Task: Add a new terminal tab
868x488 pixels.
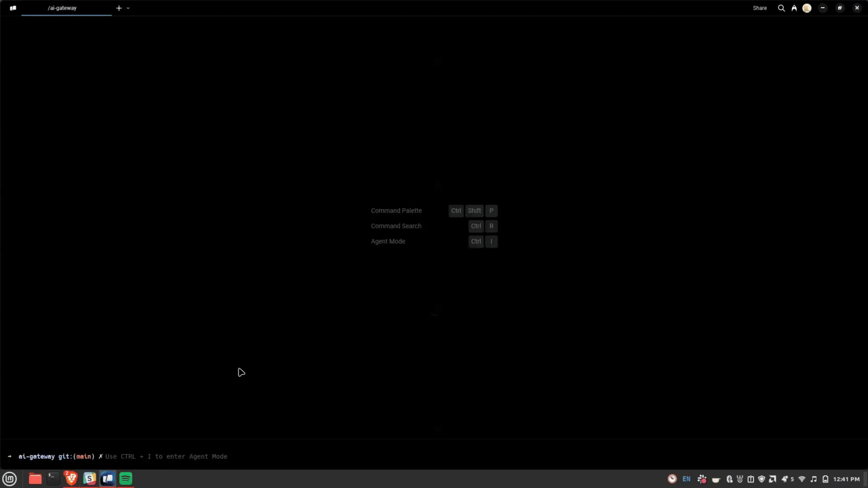Action: [x=119, y=8]
